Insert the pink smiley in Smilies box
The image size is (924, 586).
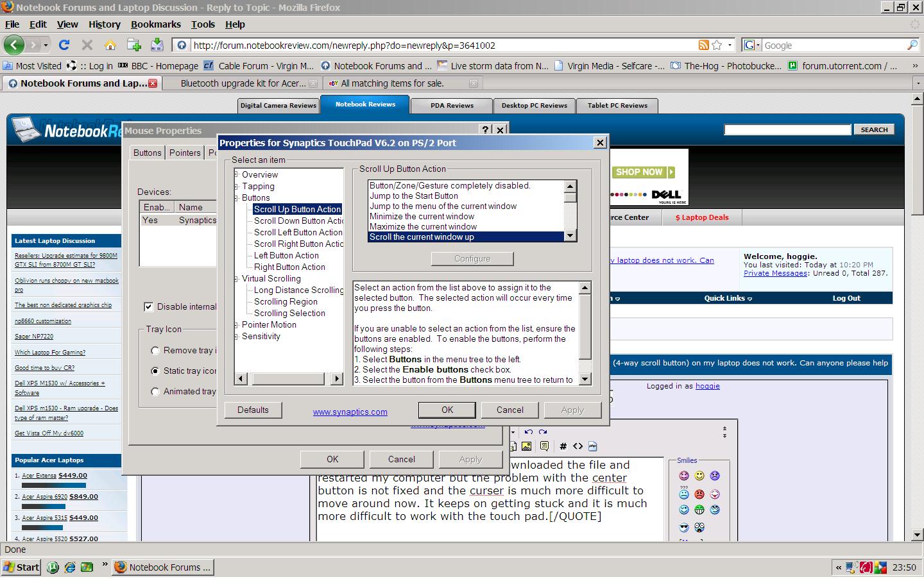(684, 476)
